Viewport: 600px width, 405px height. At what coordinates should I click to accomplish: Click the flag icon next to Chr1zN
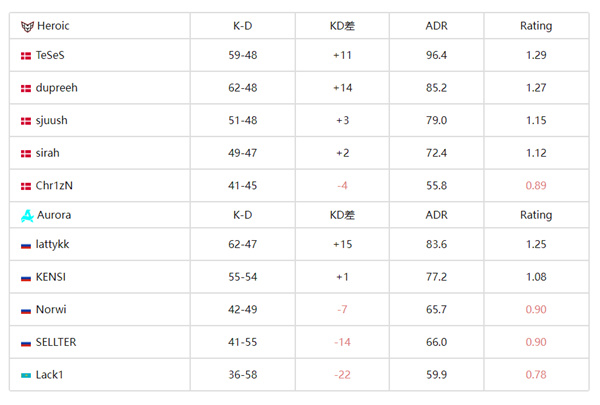coord(26,186)
